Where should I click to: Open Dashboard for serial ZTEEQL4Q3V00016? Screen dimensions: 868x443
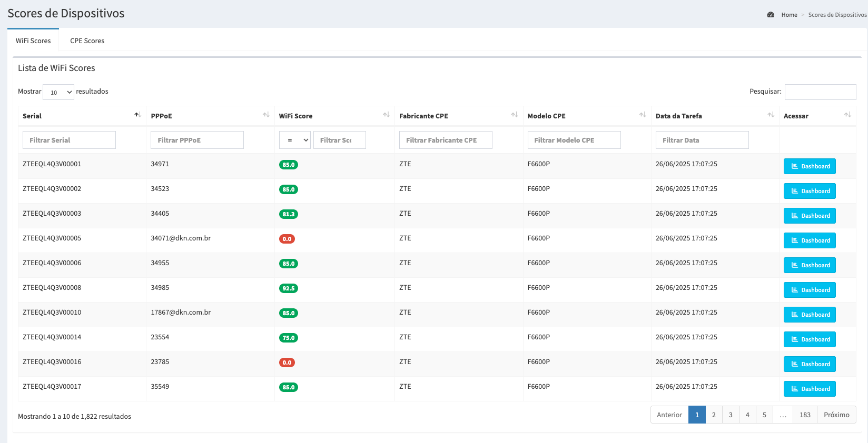tap(809, 364)
